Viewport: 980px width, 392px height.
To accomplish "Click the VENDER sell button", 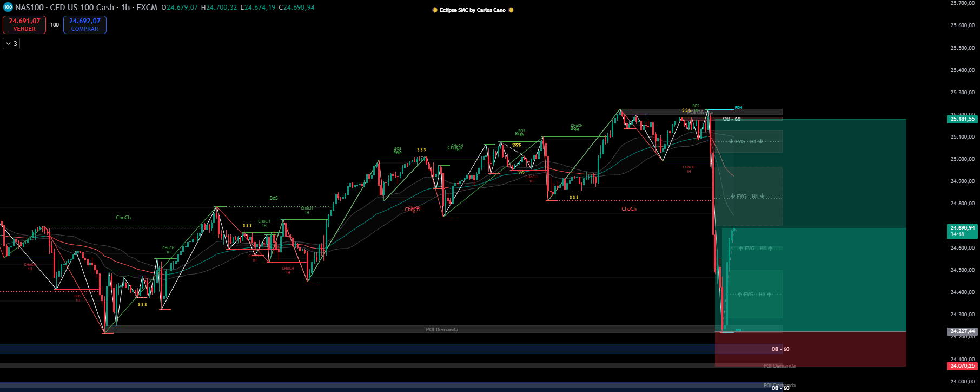I will [x=24, y=25].
